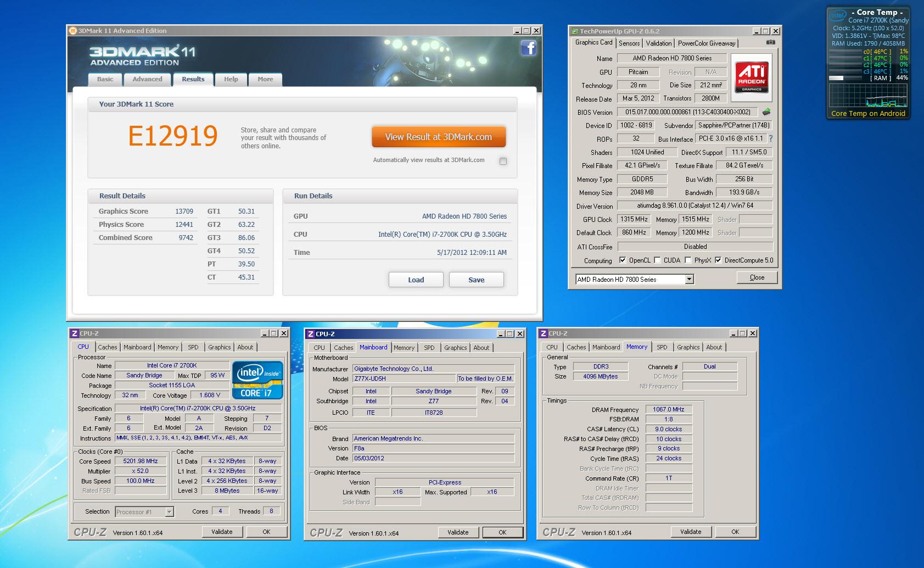Open the More tab in 3DMark
Viewport: 924px width, 568px height.
coord(265,79)
